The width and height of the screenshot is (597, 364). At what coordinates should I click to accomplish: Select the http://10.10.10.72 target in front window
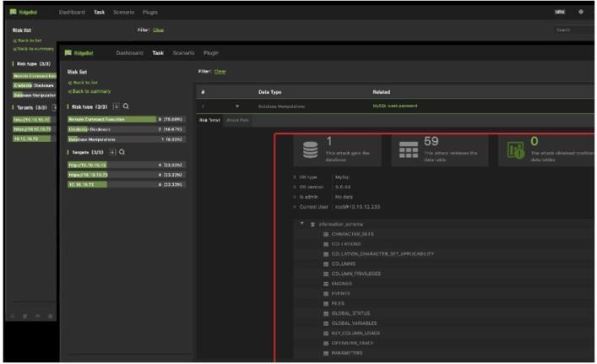(127, 166)
